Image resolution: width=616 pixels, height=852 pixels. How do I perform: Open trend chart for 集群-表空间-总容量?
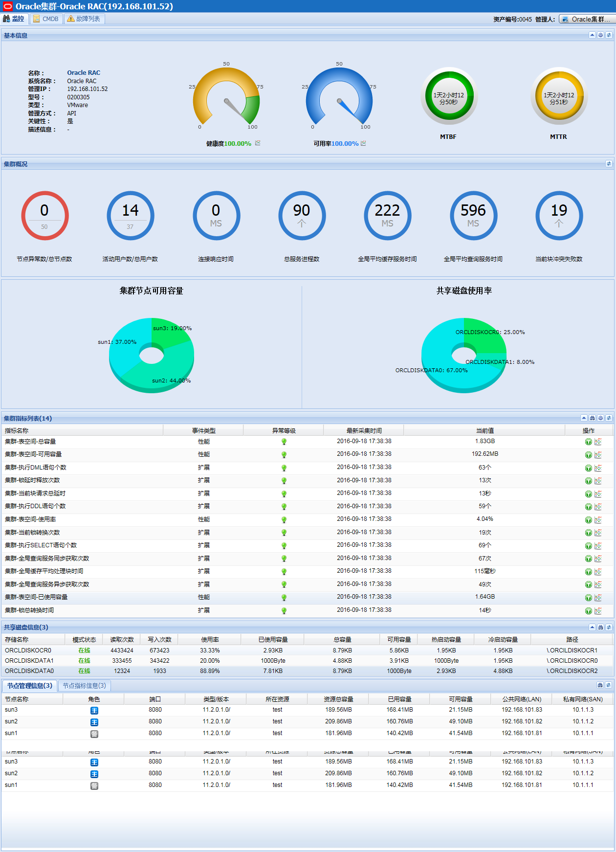point(598,442)
